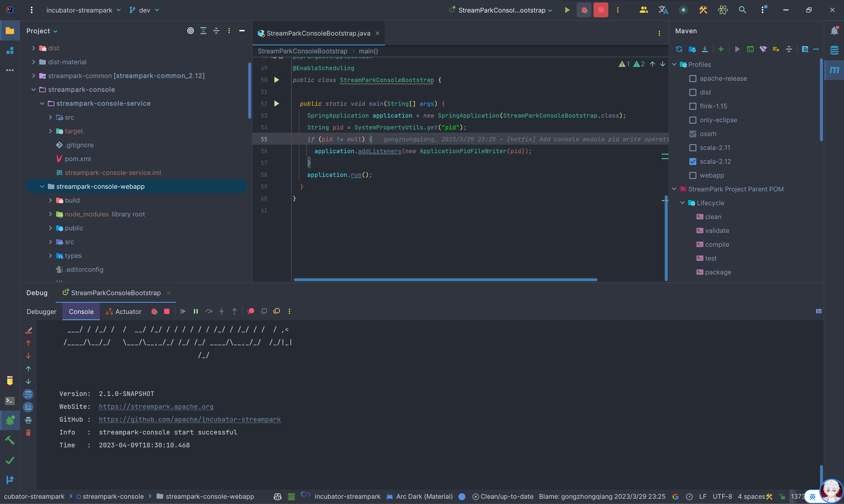The width and height of the screenshot is (844, 504).
Task: Uncheck the scala-2.12 profile checkbox
Action: click(x=693, y=162)
